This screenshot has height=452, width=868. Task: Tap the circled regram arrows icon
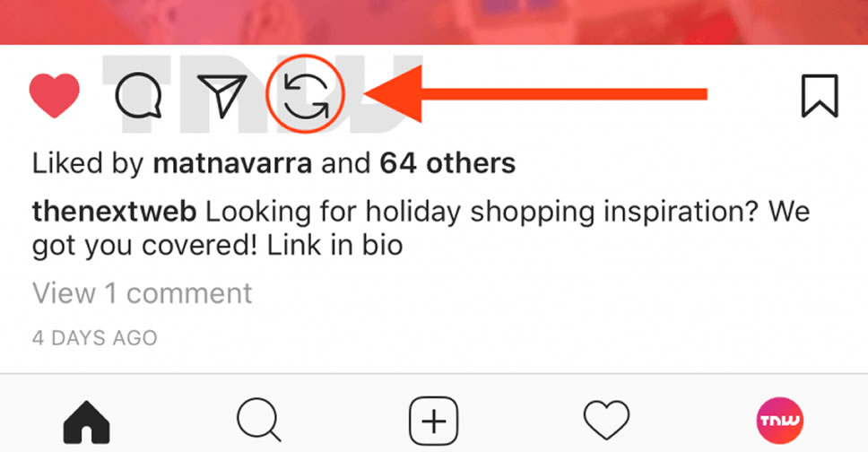[306, 94]
